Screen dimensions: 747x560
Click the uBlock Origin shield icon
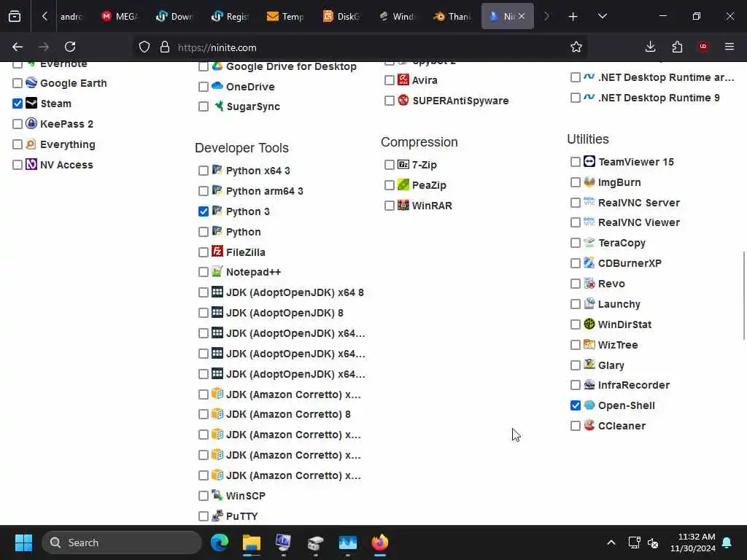703,47
